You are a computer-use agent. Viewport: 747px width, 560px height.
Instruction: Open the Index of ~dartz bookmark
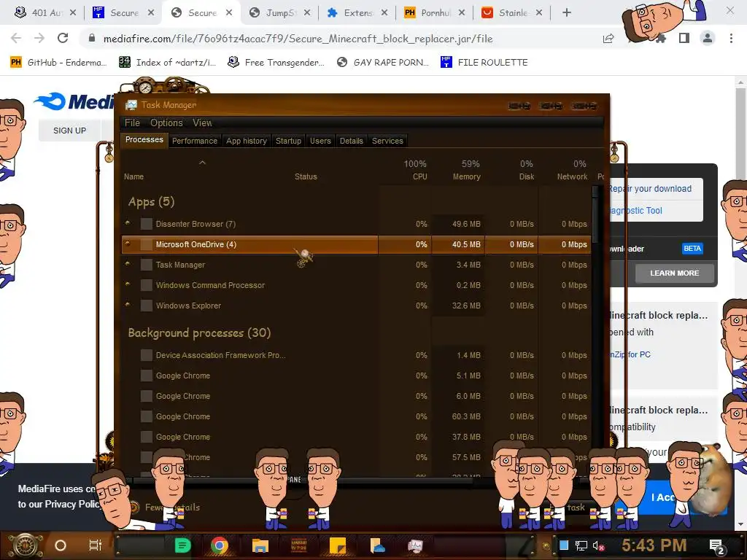click(167, 63)
